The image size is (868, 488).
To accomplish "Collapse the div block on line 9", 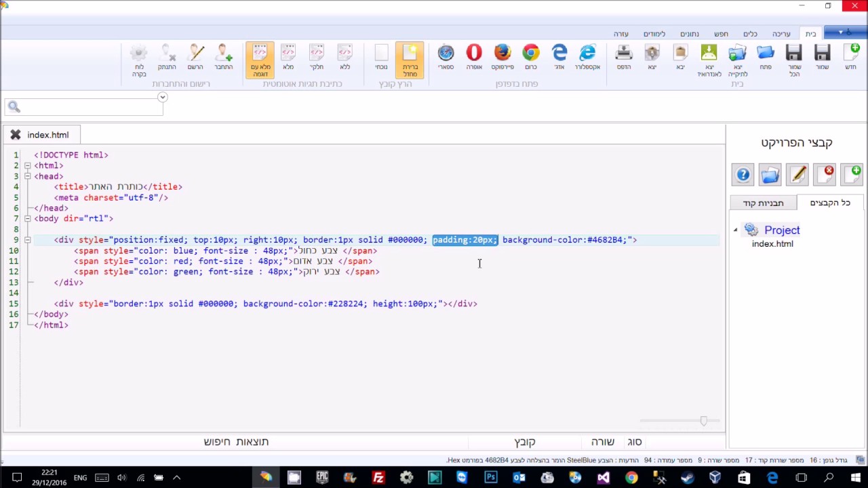I will 27,240.
